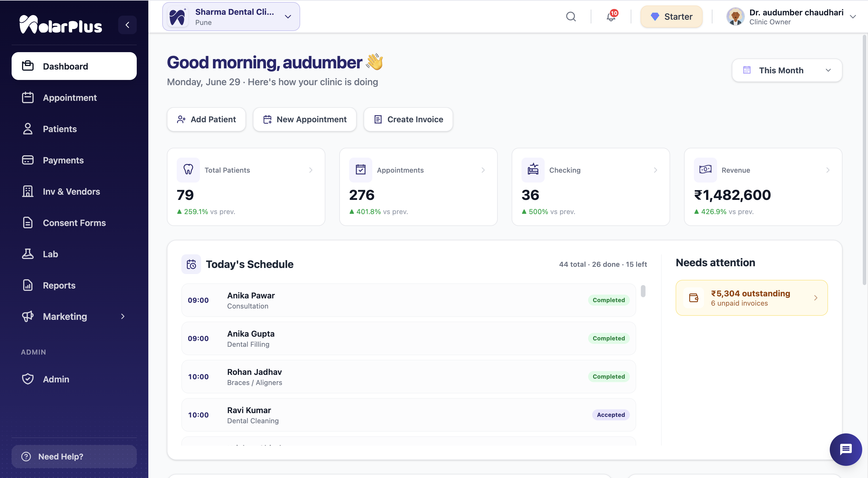Open Appointment section in sidebar

coord(74,97)
